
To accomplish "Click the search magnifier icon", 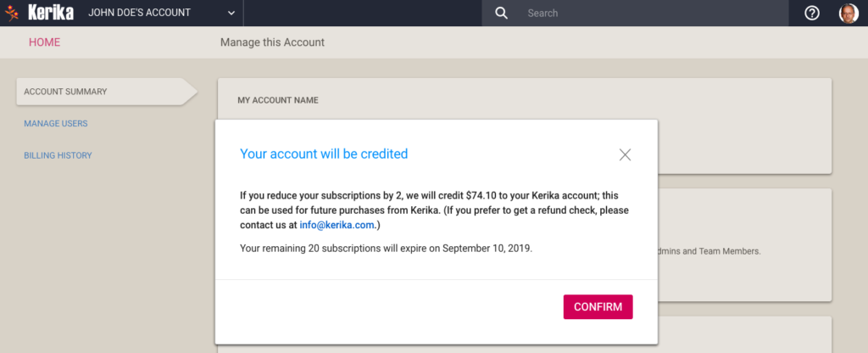I will point(501,14).
